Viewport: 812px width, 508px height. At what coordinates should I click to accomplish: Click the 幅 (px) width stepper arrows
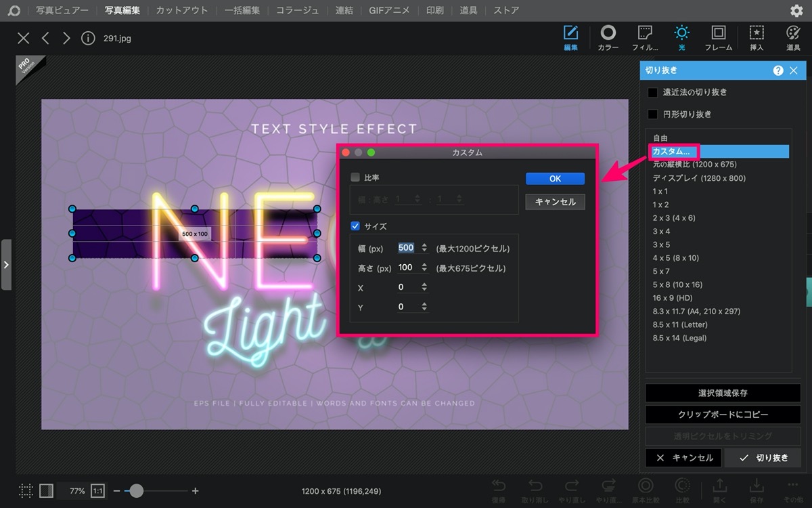[x=424, y=248]
